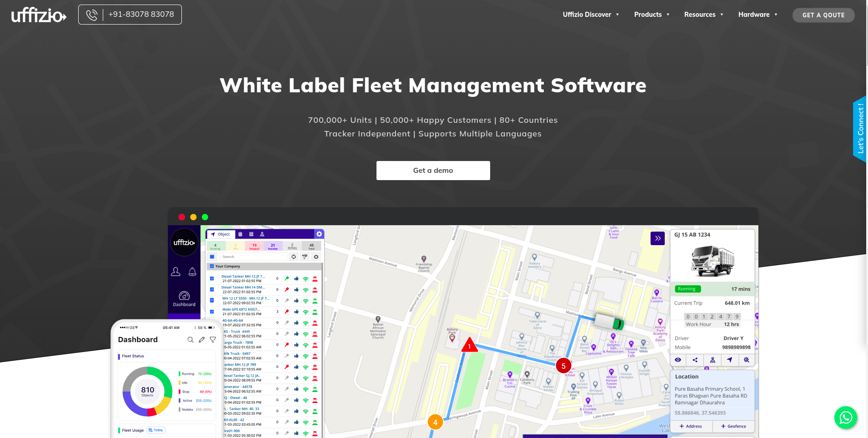Click the GET A QOUTE button

click(x=823, y=15)
